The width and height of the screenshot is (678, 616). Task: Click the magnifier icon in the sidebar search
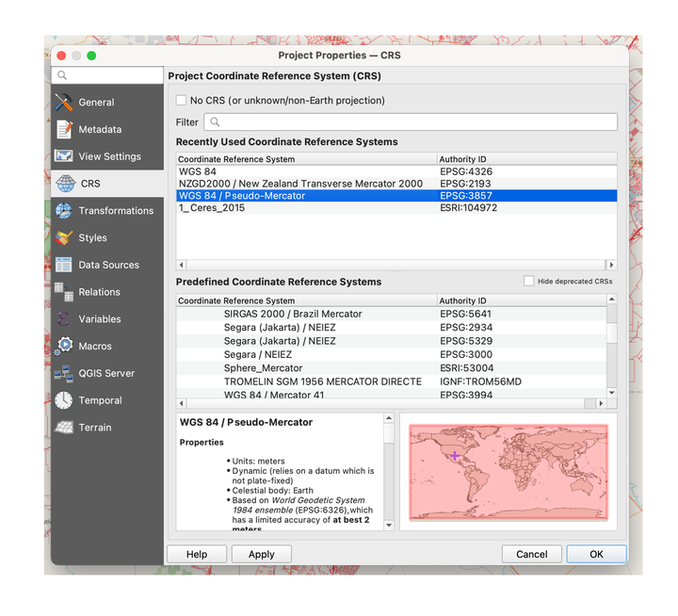(62, 75)
